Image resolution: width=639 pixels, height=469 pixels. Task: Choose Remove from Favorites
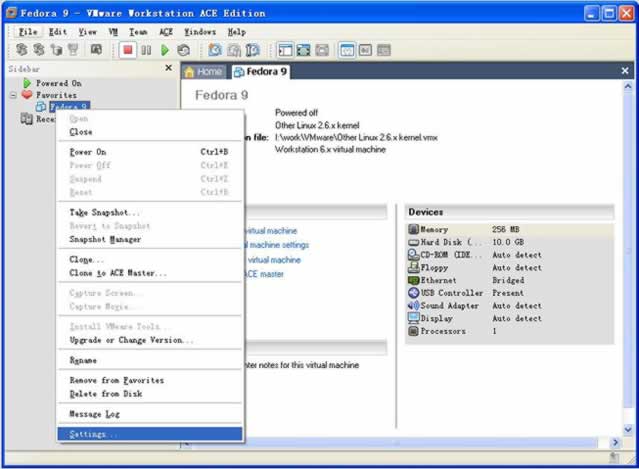point(150,380)
